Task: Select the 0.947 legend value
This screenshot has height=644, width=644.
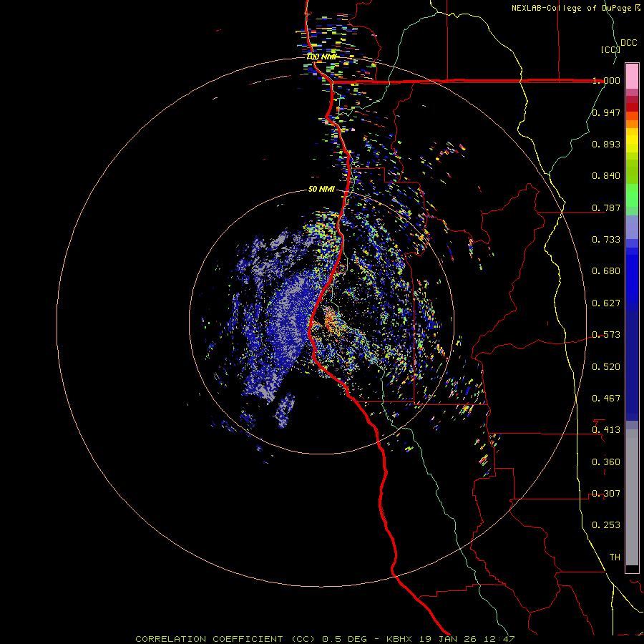Action: [606, 112]
